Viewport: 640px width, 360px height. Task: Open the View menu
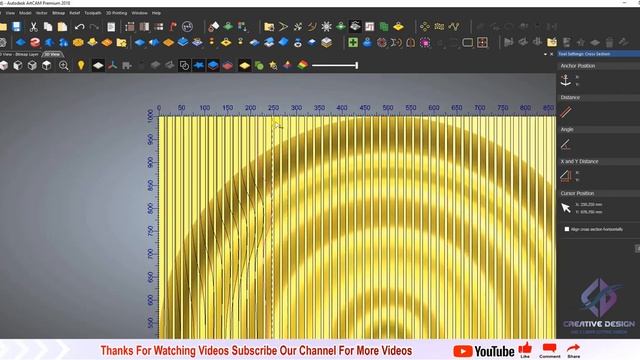point(10,13)
